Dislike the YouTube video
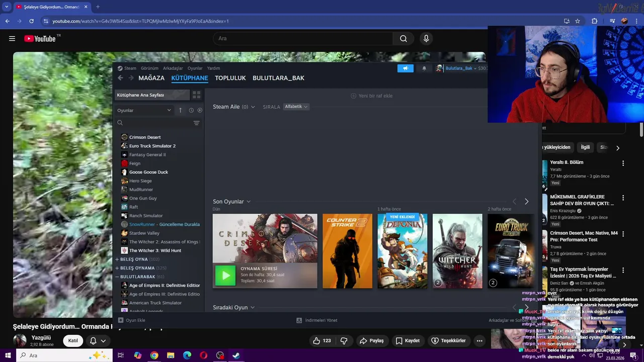Image resolution: width=644 pixels, height=362 pixels. click(344, 341)
